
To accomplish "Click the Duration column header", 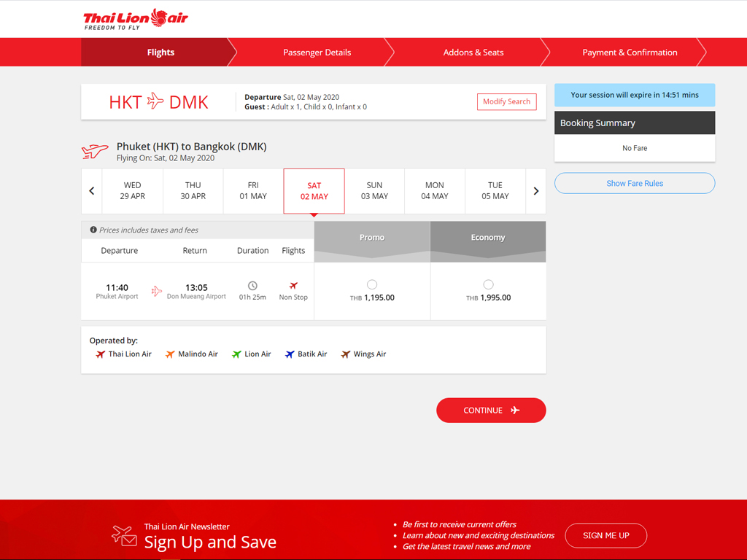I will click(252, 251).
